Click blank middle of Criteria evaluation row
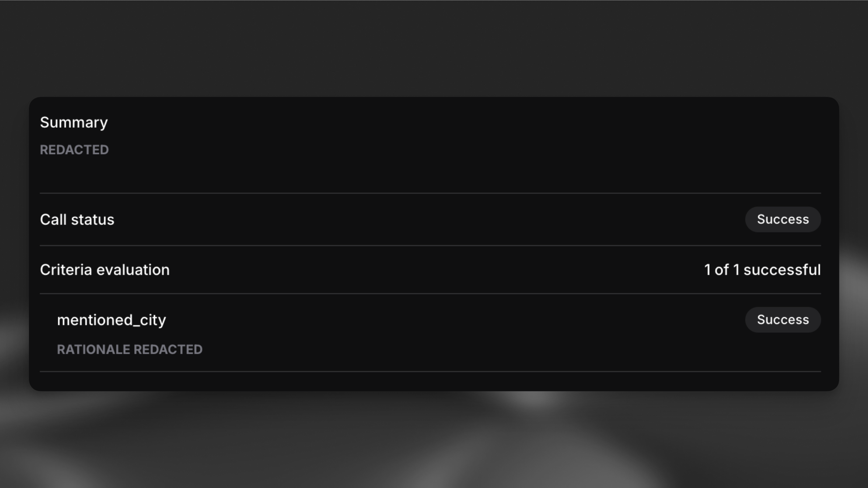The height and width of the screenshot is (488, 868). coord(430,270)
